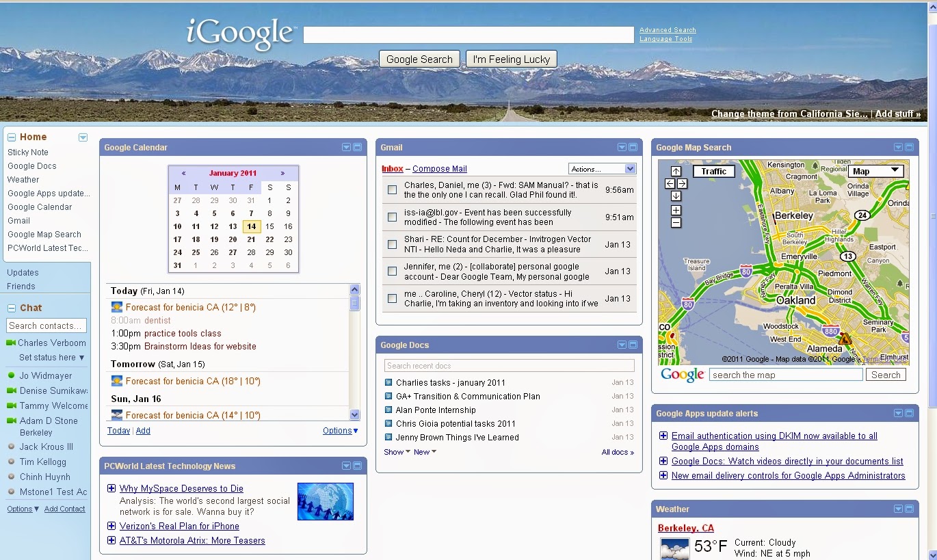
Task: Click I'm Feeling Lucky button
Action: [x=512, y=59]
